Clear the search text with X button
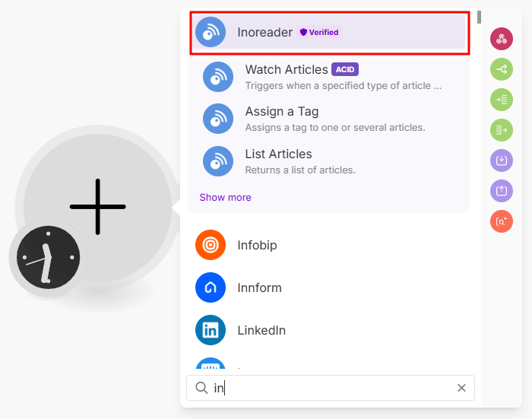Screen dimensions: 532x419 pyautogui.click(x=461, y=388)
